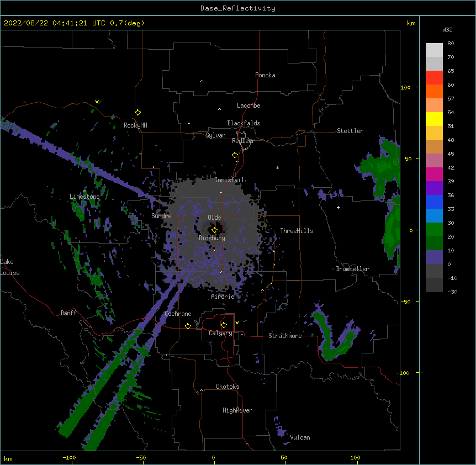
Task: Select the red 65 dBZ legend swatch
Action: (x=434, y=77)
